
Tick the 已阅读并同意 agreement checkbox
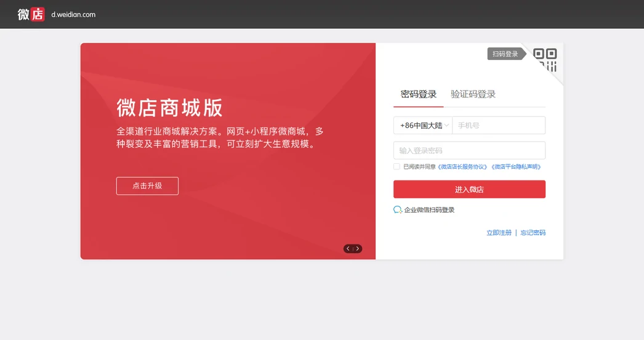(x=396, y=166)
